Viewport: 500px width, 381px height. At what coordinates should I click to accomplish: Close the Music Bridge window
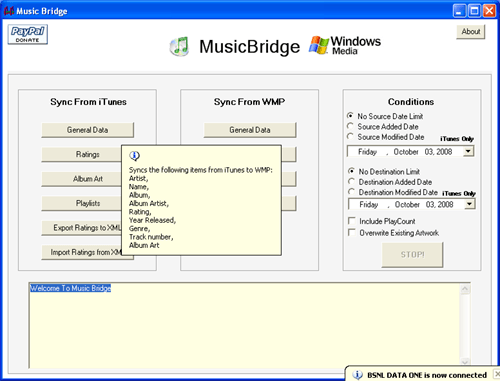[x=489, y=11]
